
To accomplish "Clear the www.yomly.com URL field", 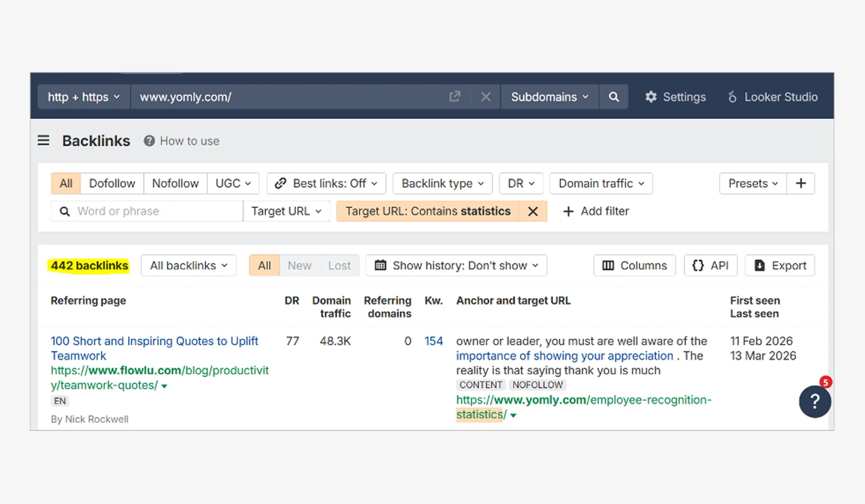I will pos(485,97).
